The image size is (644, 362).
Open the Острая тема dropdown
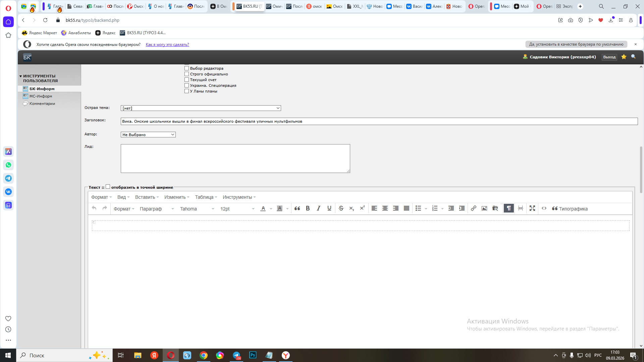(201, 108)
